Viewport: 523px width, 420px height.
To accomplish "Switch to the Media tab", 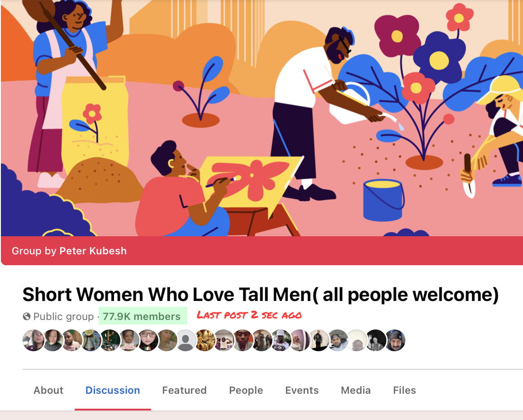I will 356,390.
